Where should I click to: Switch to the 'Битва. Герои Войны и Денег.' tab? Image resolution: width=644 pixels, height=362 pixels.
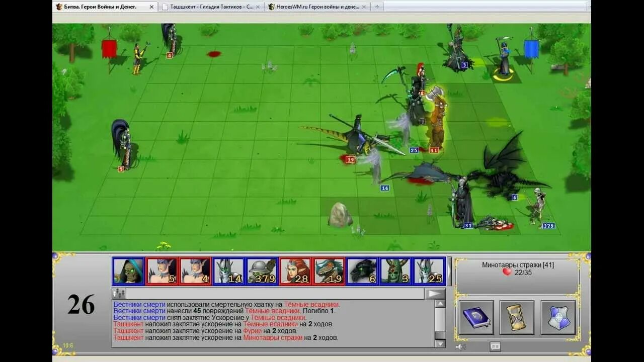click(x=100, y=7)
